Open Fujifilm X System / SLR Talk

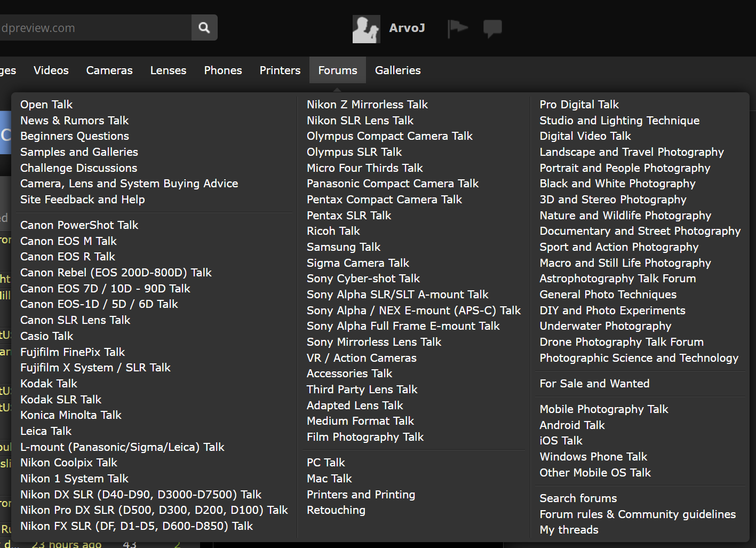point(96,368)
